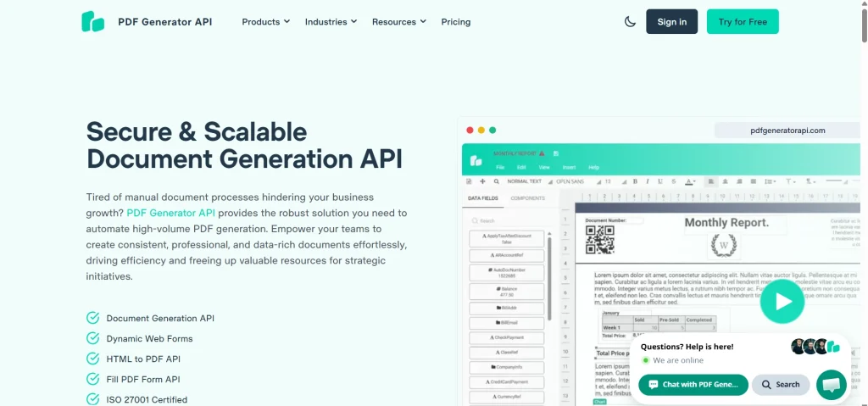Click the 'Questions? Help is here!' heading

tap(687, 347)
